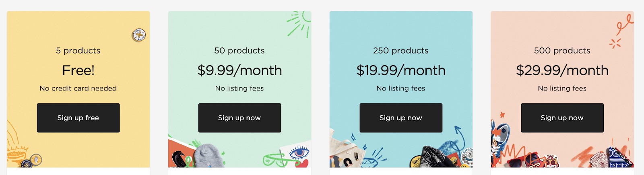The height and width of the screenshot is (175, 644).
Task: Click the Free! price heading
Action: click(78, 70)
